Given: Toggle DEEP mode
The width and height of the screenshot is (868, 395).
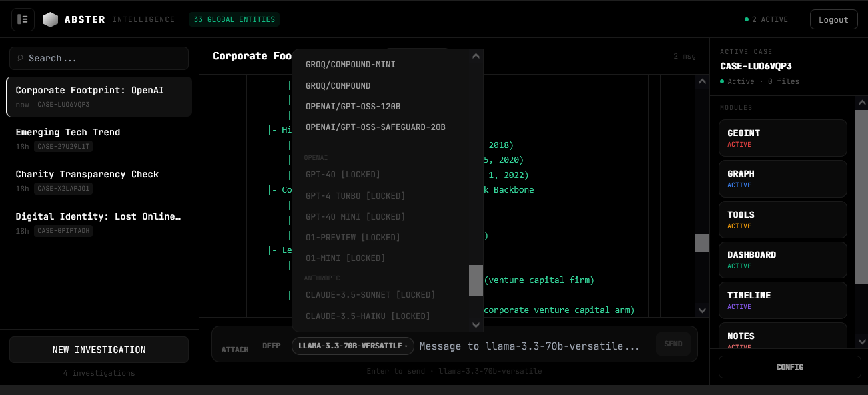Looking at the screenshot, I should (x=271, y=346).
